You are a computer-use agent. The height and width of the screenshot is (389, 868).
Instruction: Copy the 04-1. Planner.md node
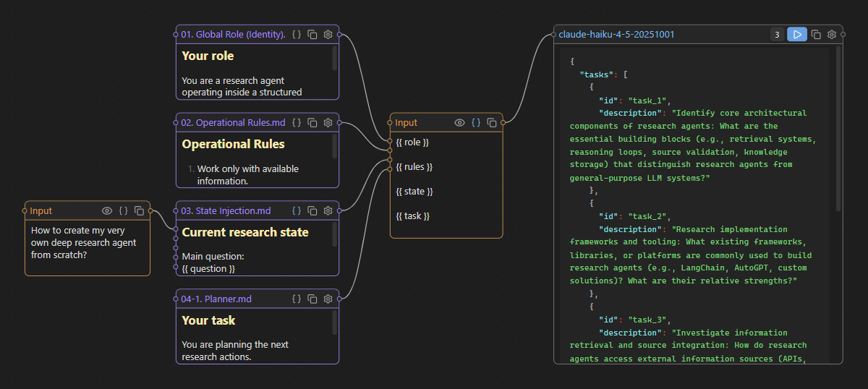312,299
